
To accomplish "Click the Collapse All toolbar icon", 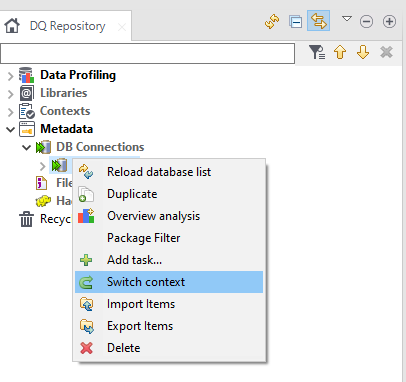I will click(x=295, y=22).
